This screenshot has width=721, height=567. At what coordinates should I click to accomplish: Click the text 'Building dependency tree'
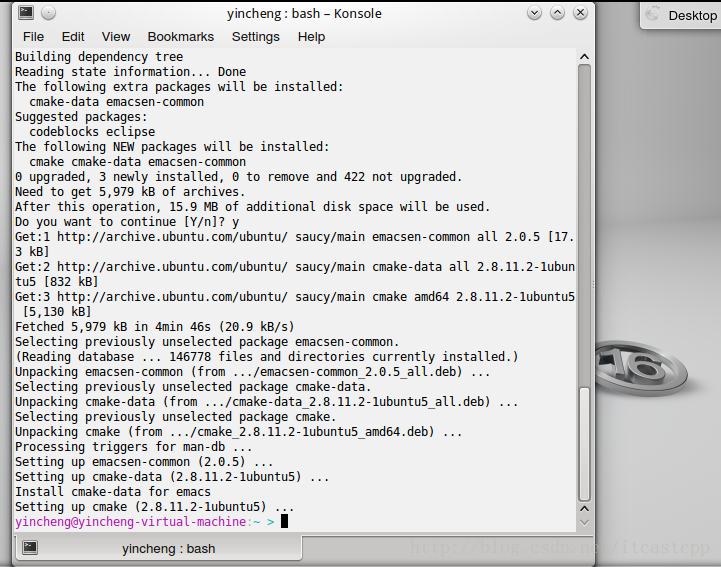point(99,57)
